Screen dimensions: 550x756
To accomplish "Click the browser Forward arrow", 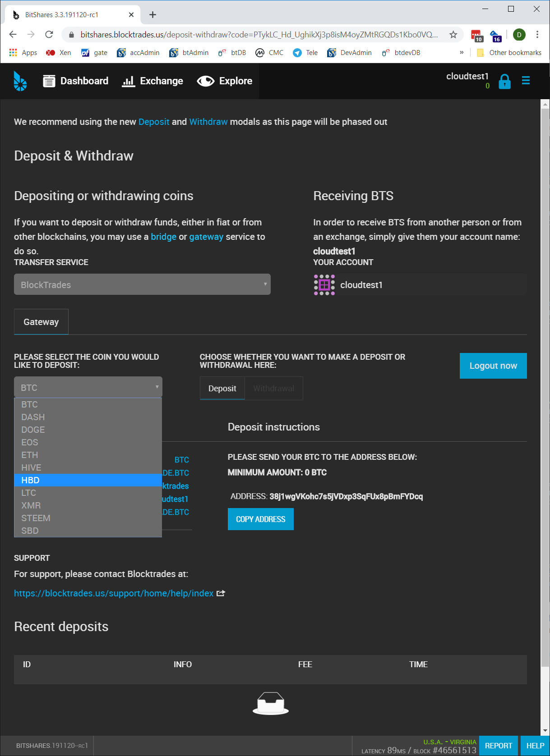I will pos(31,34).
